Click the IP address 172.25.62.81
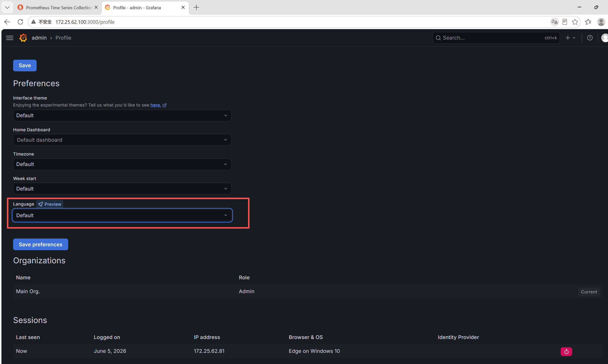Image resolution: width=608 pixels, height=364 pixels. pos(209,351)
